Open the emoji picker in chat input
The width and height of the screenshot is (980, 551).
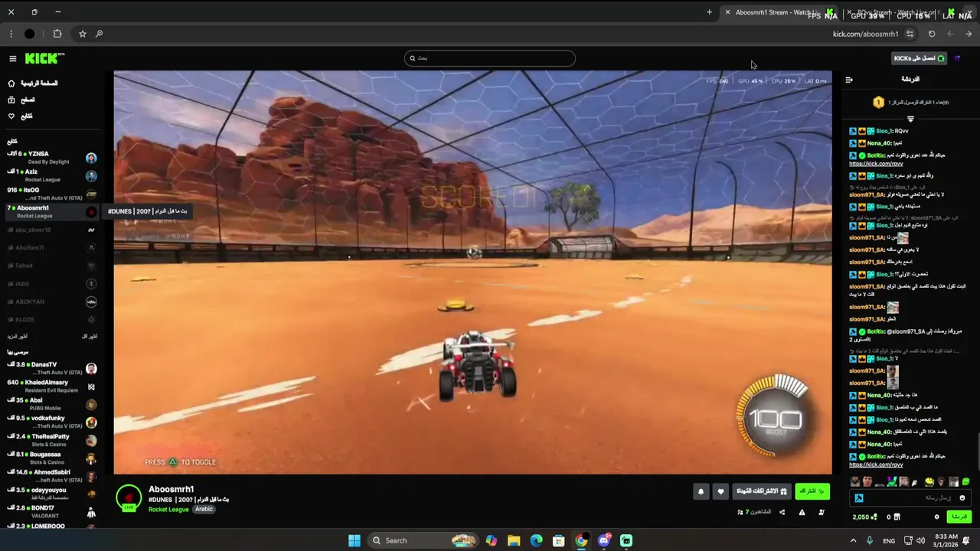[962, 498]
